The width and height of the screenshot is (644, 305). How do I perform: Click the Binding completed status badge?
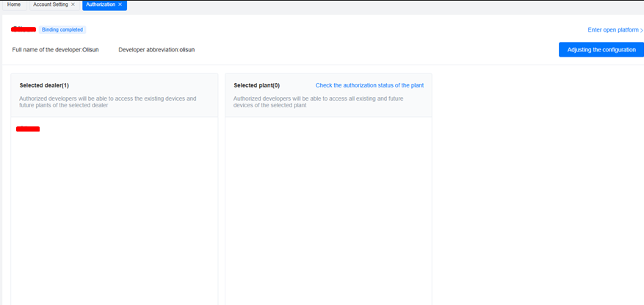[x=62, y=29]
